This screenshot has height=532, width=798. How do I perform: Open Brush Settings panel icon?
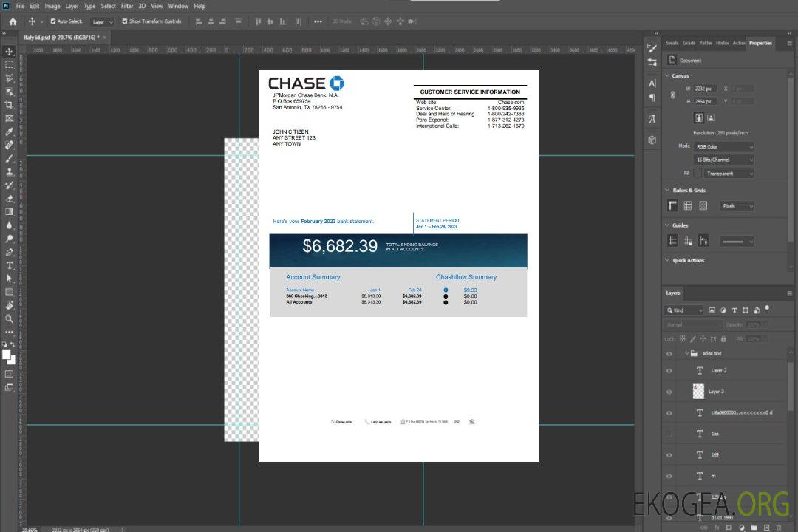coord(652,48)
